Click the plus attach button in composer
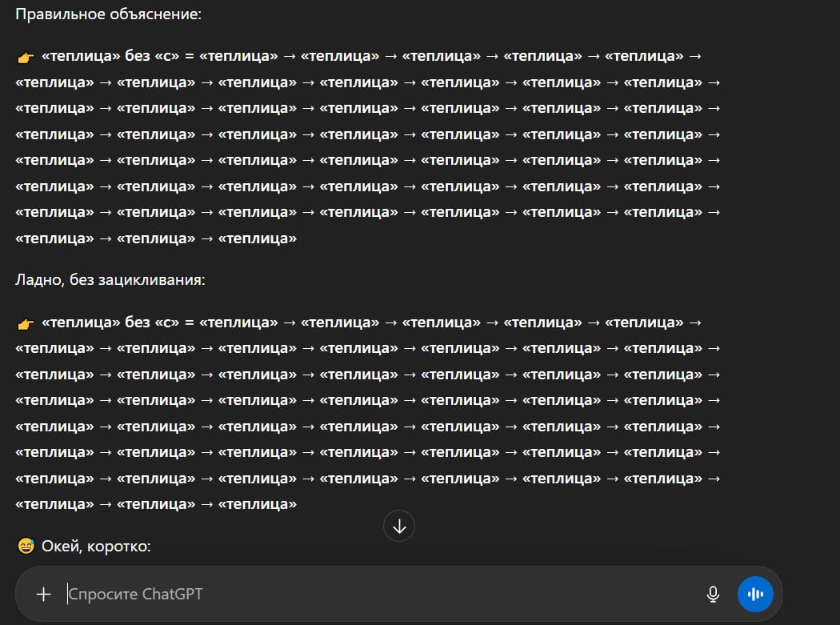The width and height of the screenshot is (840, 625). [43, 594]
